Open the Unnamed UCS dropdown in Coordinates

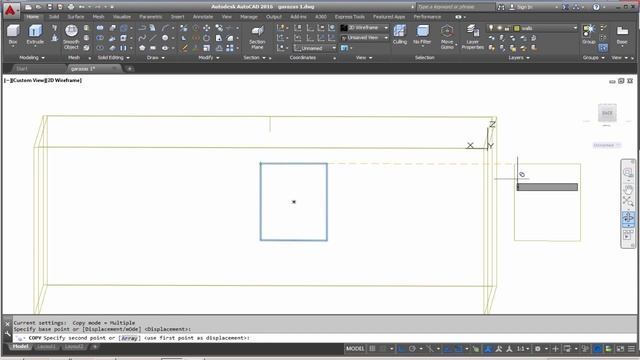click(x=315, y=48)
